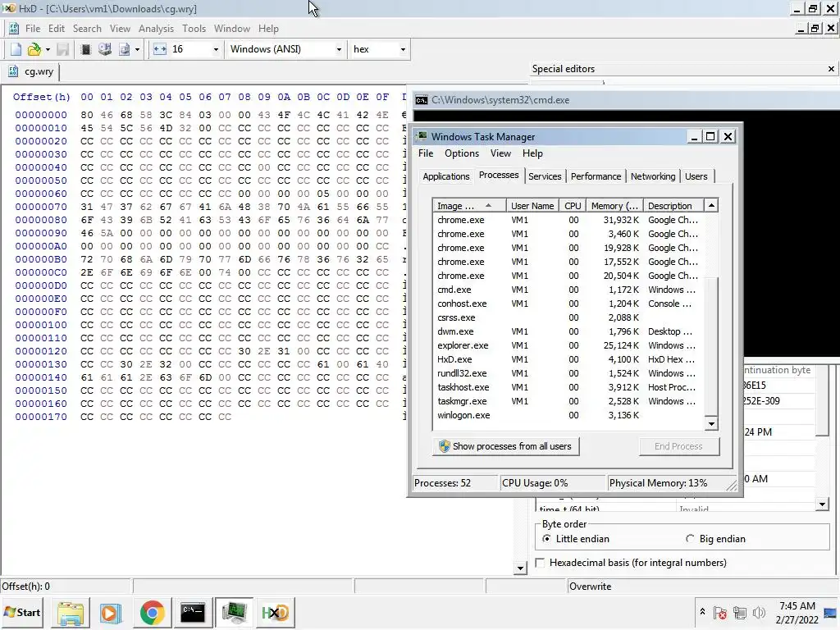
Task: Switch to Task Manager taskbar icon
Action: click(x=234, y=612)
